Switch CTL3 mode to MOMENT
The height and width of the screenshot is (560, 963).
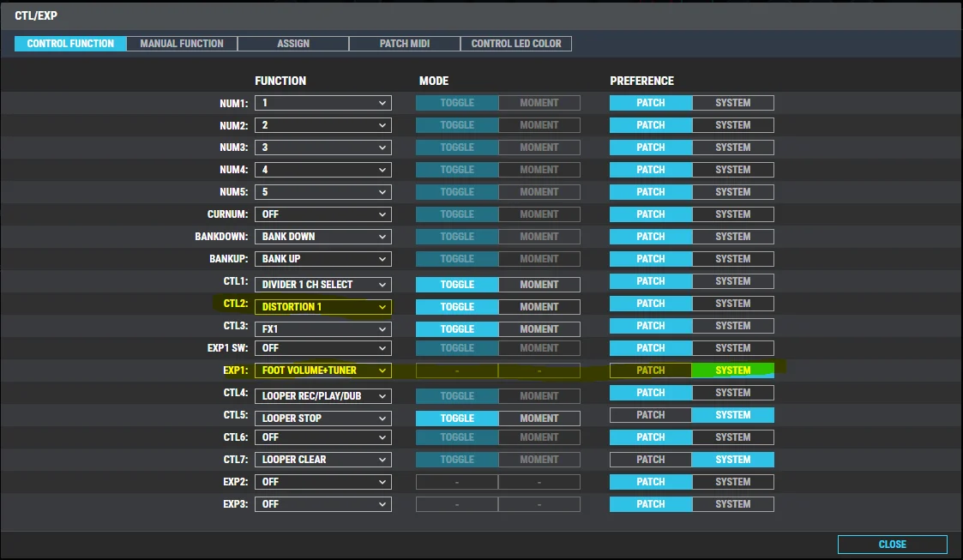coord(539,329)
